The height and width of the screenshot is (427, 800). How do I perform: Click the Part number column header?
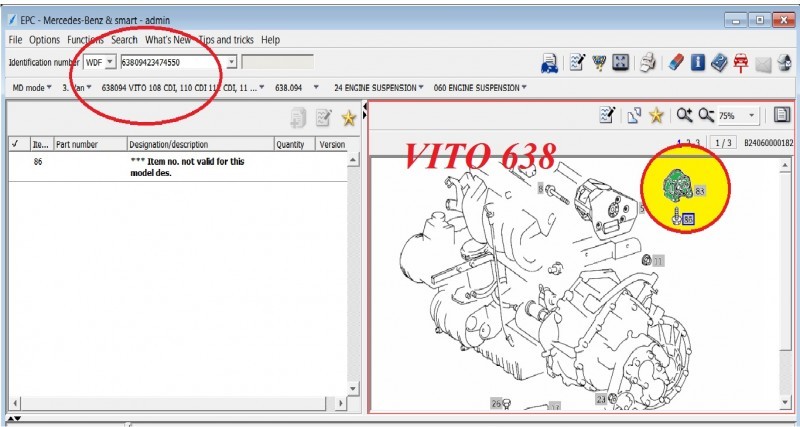(x=90, y=144)
